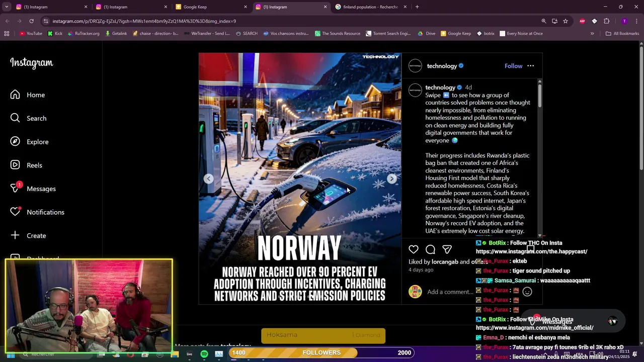Open the Drive bookmark

(426, 34)
